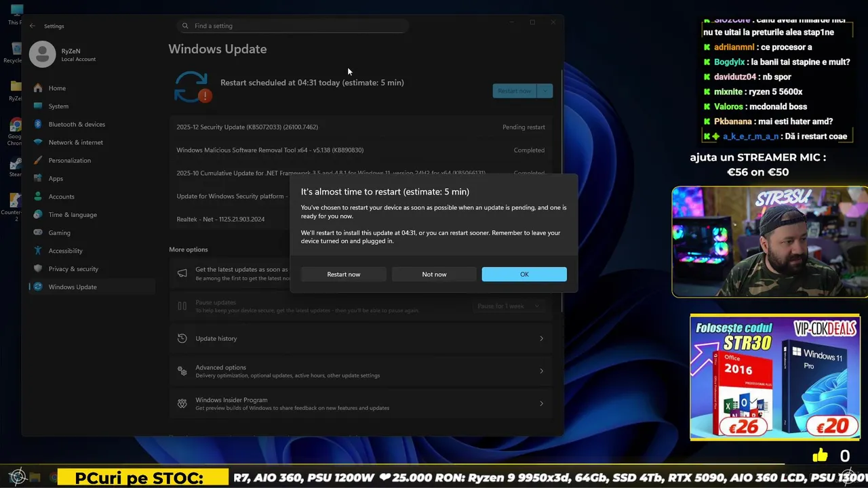Click the Pause updates icon
Screen dimensions: 868x488
[182, 306]
